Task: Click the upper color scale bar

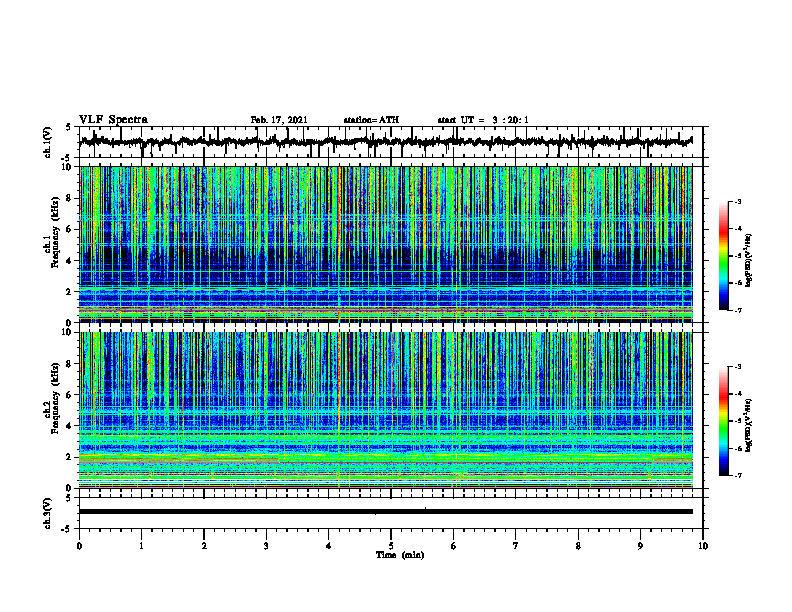Action: 723,256
